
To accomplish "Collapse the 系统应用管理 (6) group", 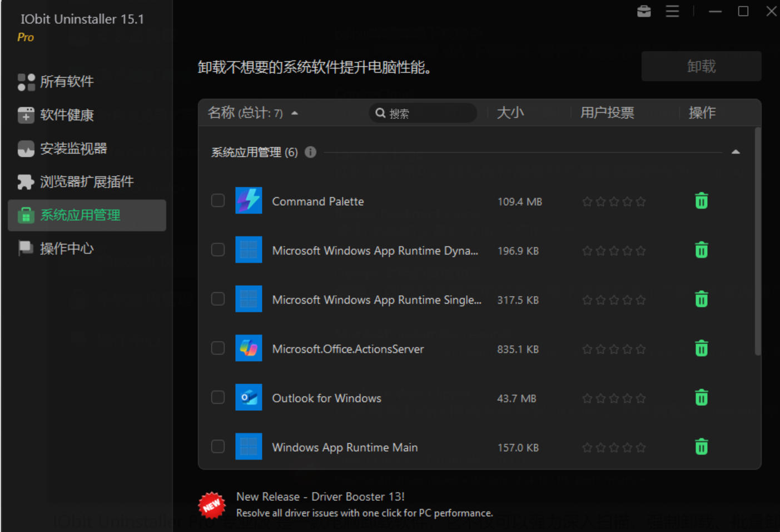I will point(736,152).
